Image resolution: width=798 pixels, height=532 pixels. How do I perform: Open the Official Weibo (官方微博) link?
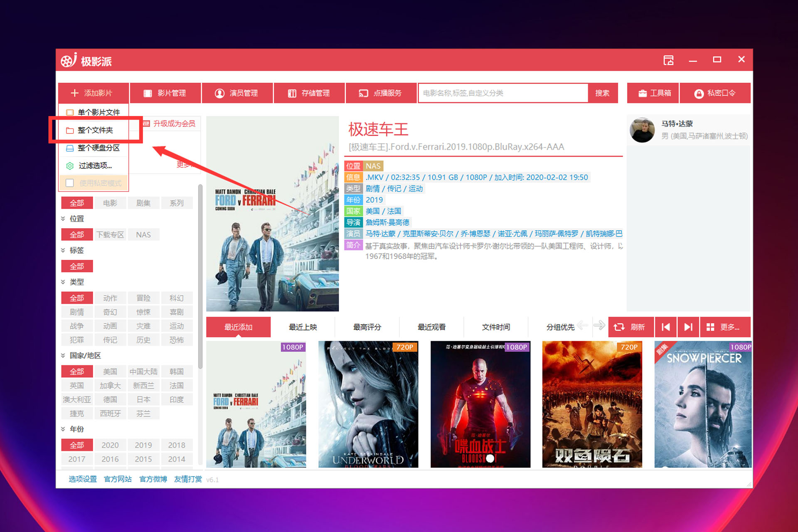tap(153, 479)
